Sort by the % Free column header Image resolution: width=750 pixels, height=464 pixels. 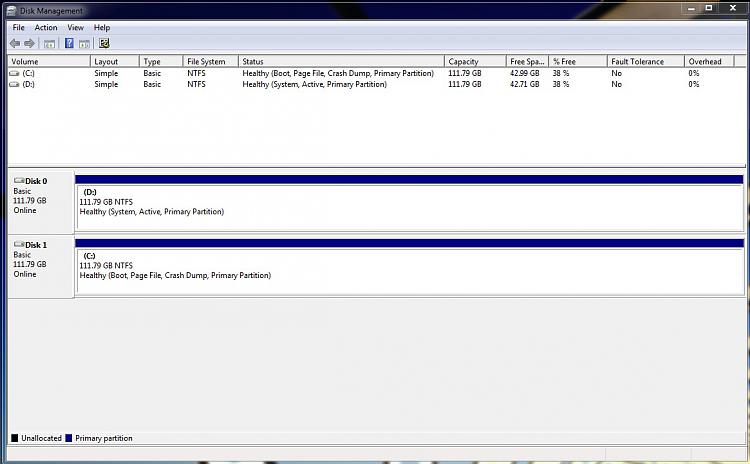(x=578, y=61)
